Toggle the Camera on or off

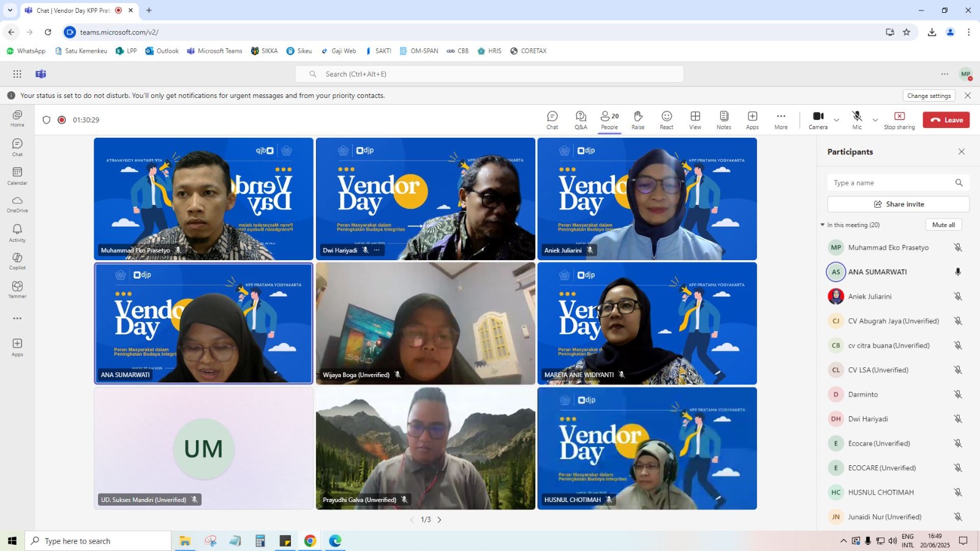tap(818, 119)
